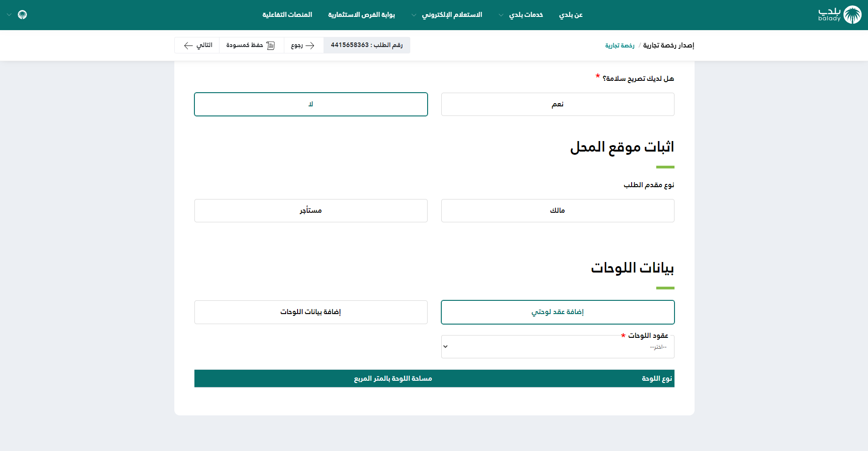Click إضافة عقد لوحتي button
Screen dimensions: 868x451
(x=557, y=312)
